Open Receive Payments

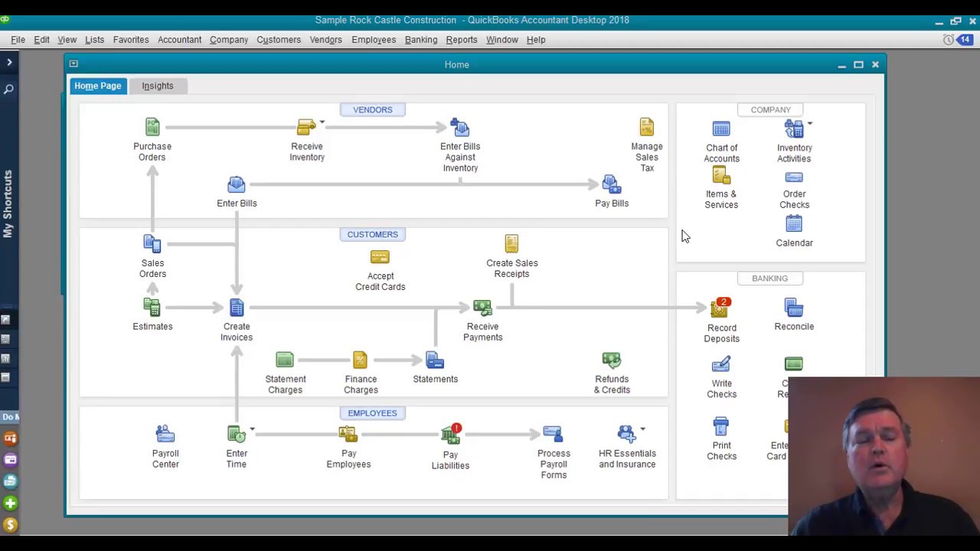click(x=482, y=308)
